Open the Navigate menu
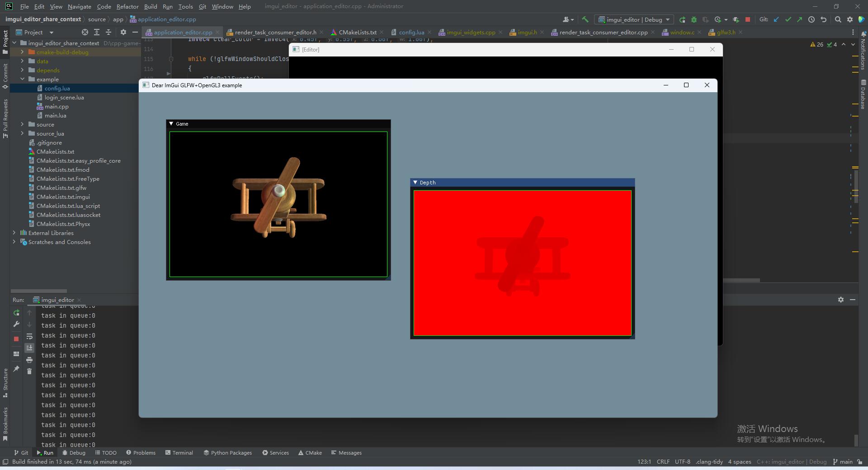The width and height of the screenshot is (868, 470). (79, 6)
